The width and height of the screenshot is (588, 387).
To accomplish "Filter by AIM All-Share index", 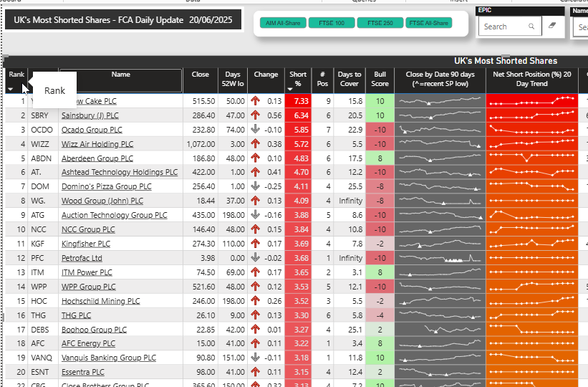I will pyautogui.click(x=283, y=23).
